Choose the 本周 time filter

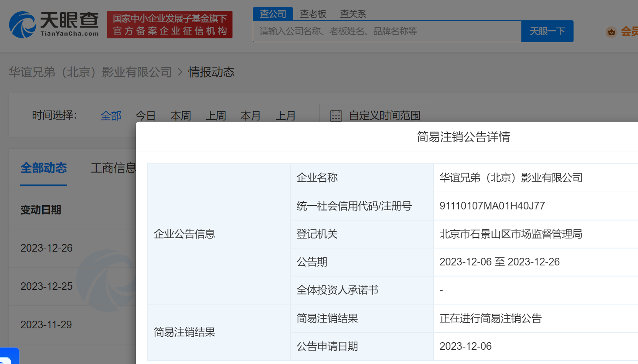181,115
